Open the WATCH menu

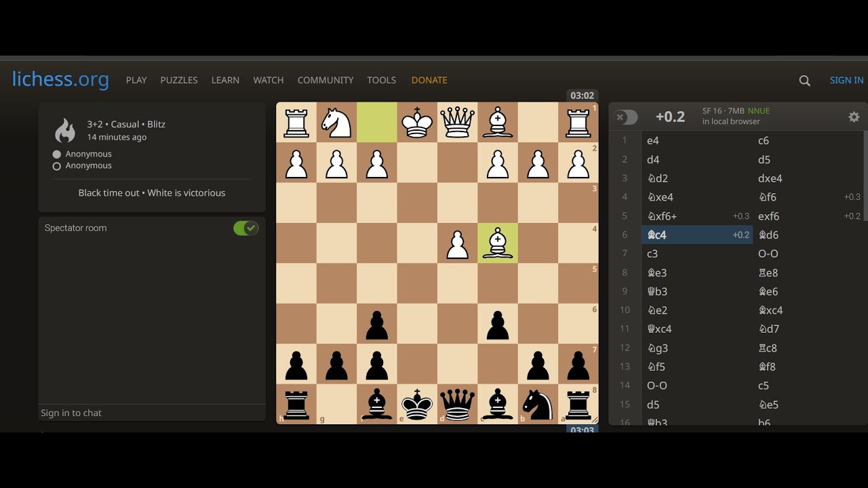(x=269, y=80)
